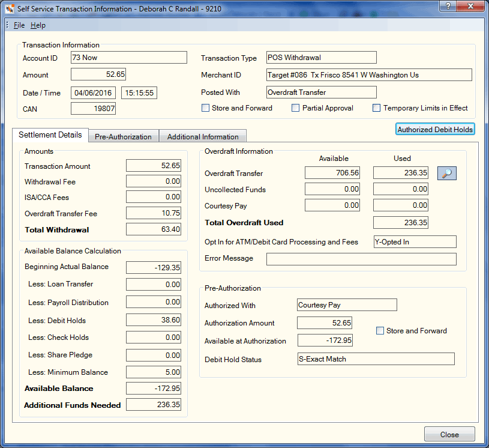This screenshot has height=448, width=489.
Task: Click the application icon in the title bar
Action: [x=10, y=9]
